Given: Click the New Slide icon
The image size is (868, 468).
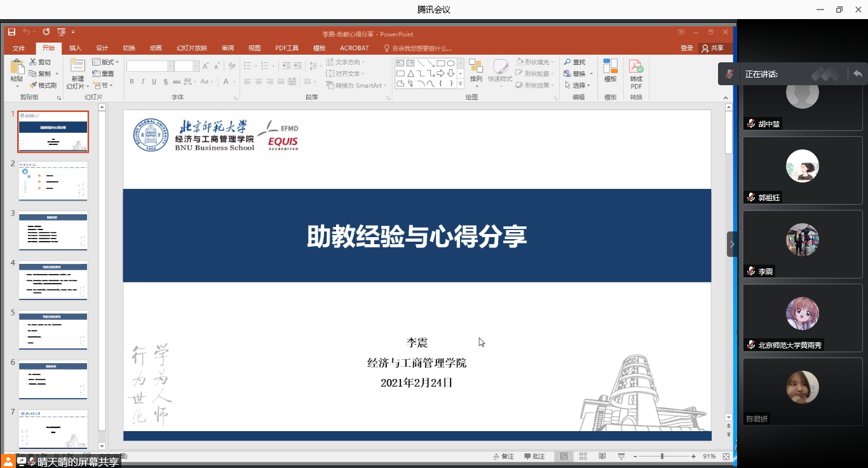Looking at the screenshot, I should [77, 66].
